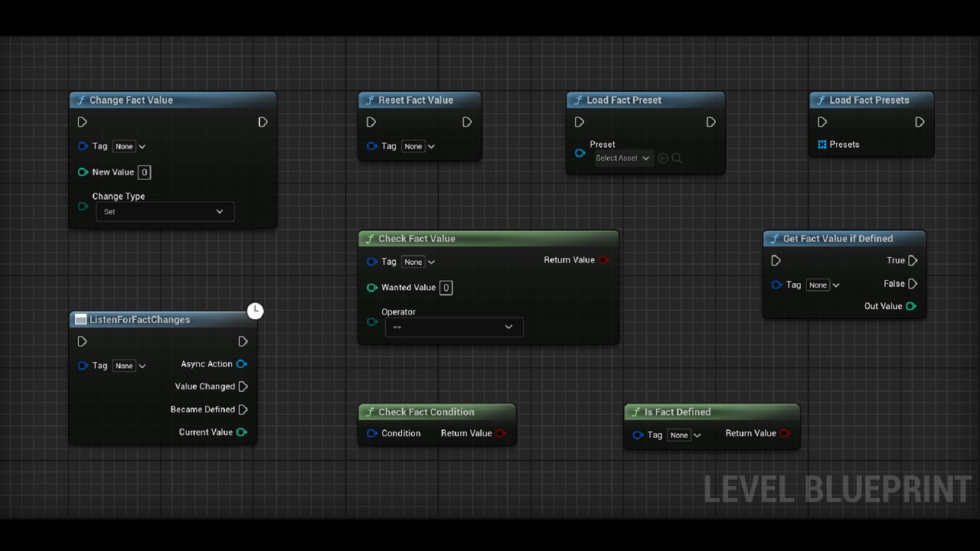Select Load Fact Presets node title
The width and height of the screenshot is (980, 551).
pyautogui.click(x=869, y=100)
